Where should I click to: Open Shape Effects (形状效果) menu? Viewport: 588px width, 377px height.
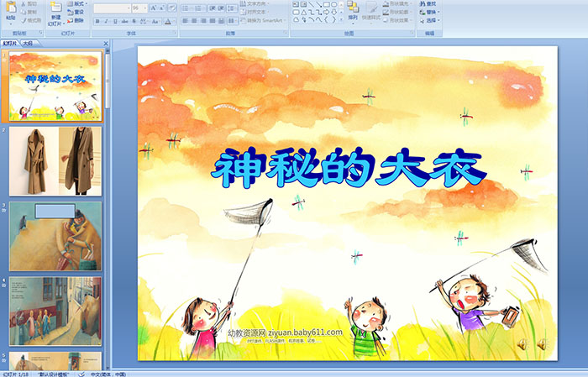(x=396, y=20)
